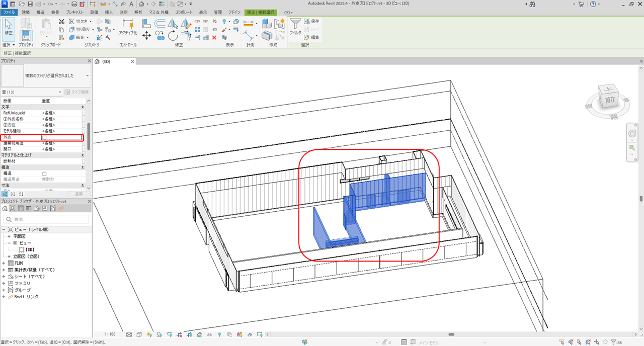Toggle the 外皮 checkbox in Properties
This screenshot has height=346, width=644.
click(x=44, y=137)
